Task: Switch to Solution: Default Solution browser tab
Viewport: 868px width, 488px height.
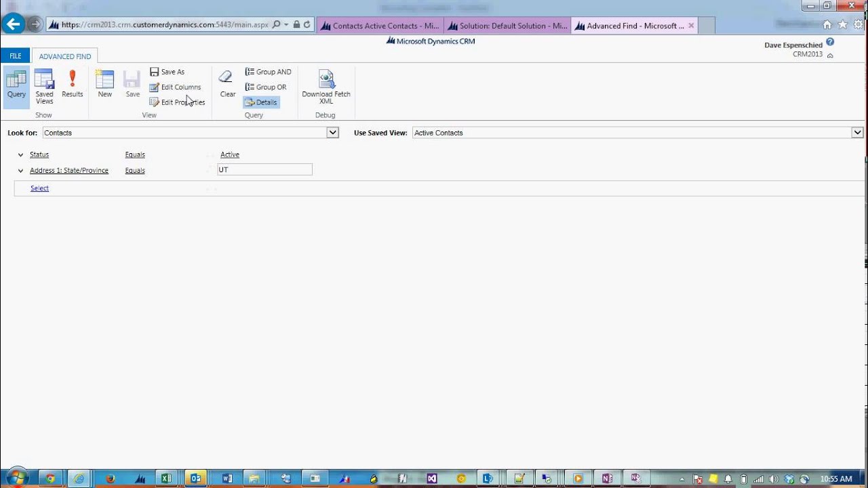Action: coord(507,26)
